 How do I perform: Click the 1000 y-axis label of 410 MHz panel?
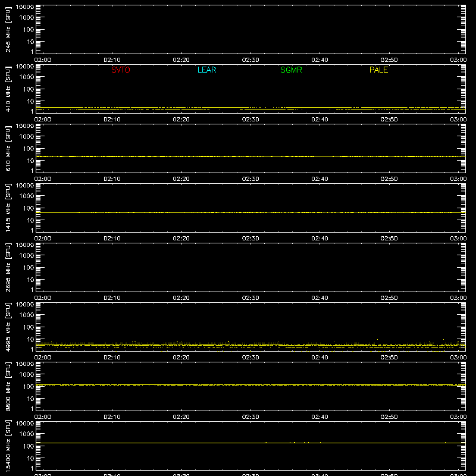pos(27,77)
